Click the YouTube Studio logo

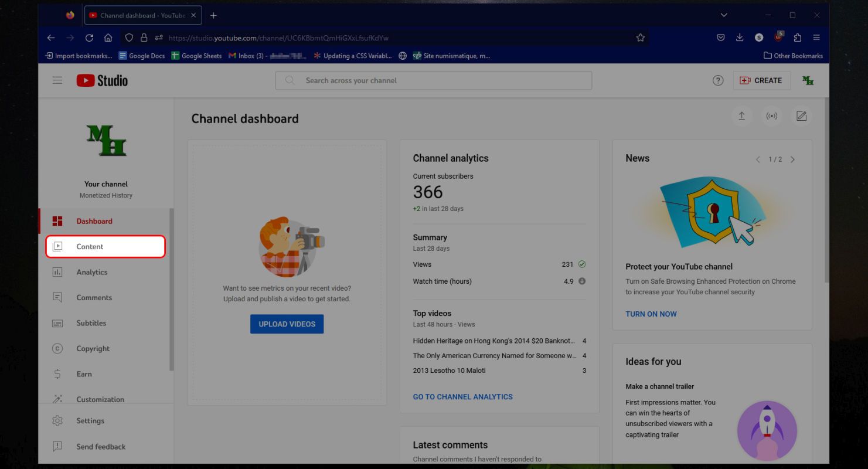coord(102,80)
